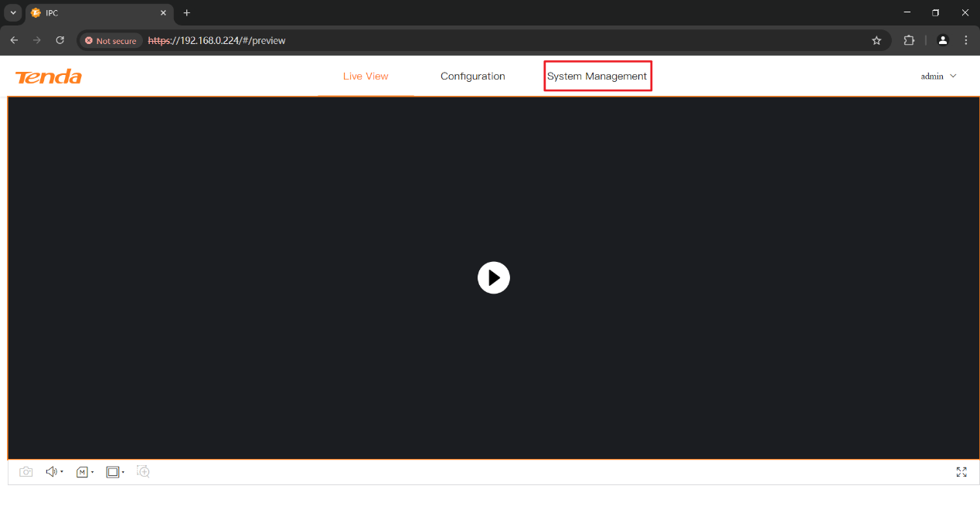Click the speaker volume icon
The image size is (980, 513).
point(52,472)
